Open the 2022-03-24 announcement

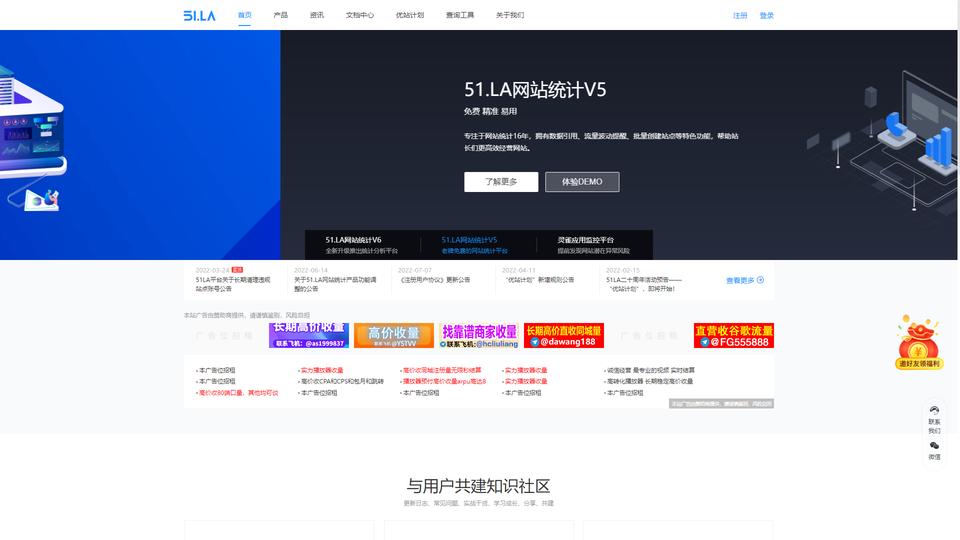point(233,280)
